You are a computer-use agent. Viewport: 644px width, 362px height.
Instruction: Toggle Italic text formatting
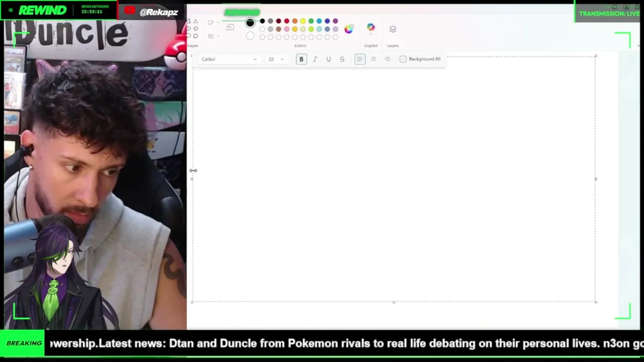coord(315,59)
